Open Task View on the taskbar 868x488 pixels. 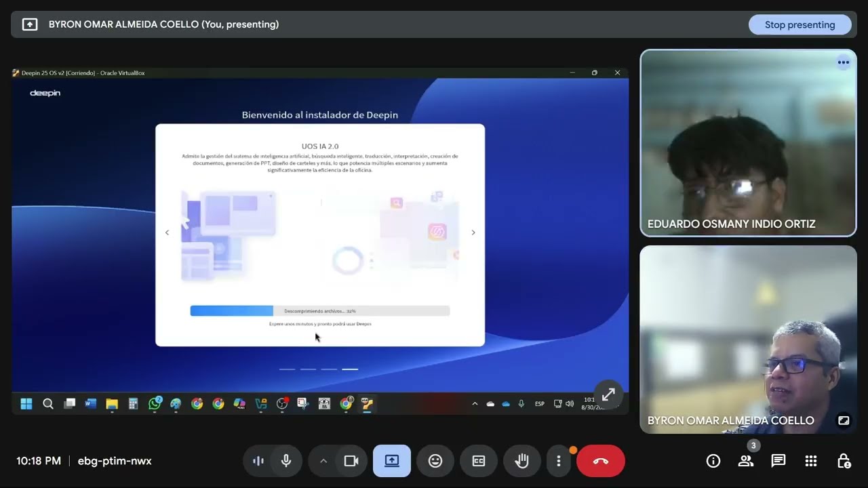(x=69, y=404)
